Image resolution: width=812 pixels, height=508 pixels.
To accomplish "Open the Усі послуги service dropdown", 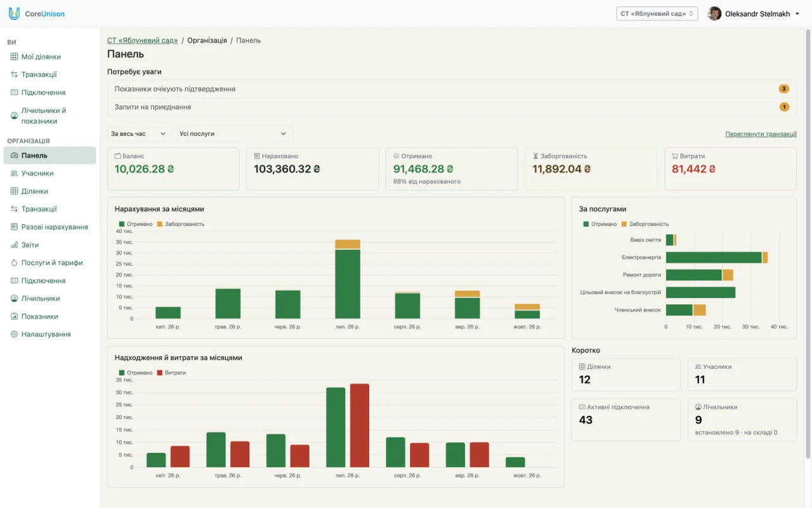I will (x=234, y=133).
